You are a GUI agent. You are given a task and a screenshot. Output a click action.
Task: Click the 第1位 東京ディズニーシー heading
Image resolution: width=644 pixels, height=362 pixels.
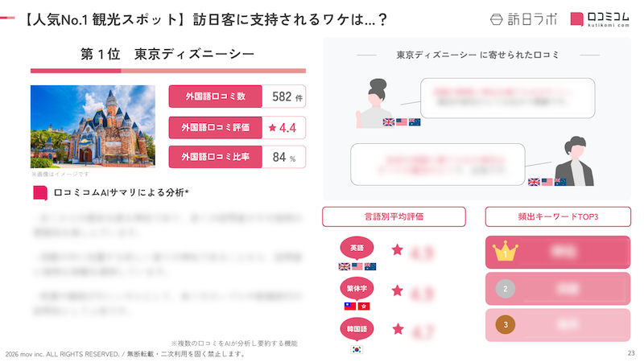click(x=167, y=55)
